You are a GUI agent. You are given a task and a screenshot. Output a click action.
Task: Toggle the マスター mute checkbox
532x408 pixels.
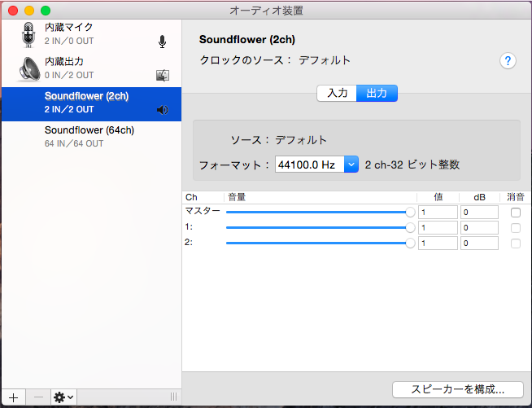[516, 213]
